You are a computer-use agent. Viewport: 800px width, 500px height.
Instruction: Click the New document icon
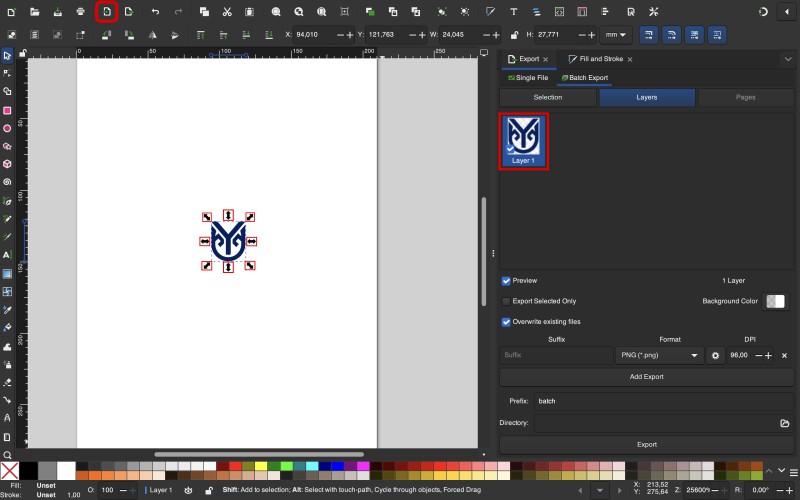pos(11,12)
